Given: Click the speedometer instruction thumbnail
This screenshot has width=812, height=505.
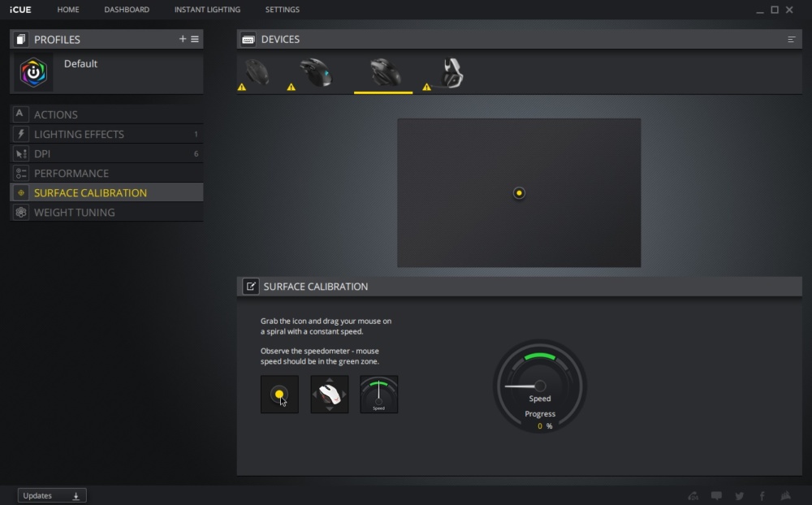Looking at the screenshot, I should (379, 395).
